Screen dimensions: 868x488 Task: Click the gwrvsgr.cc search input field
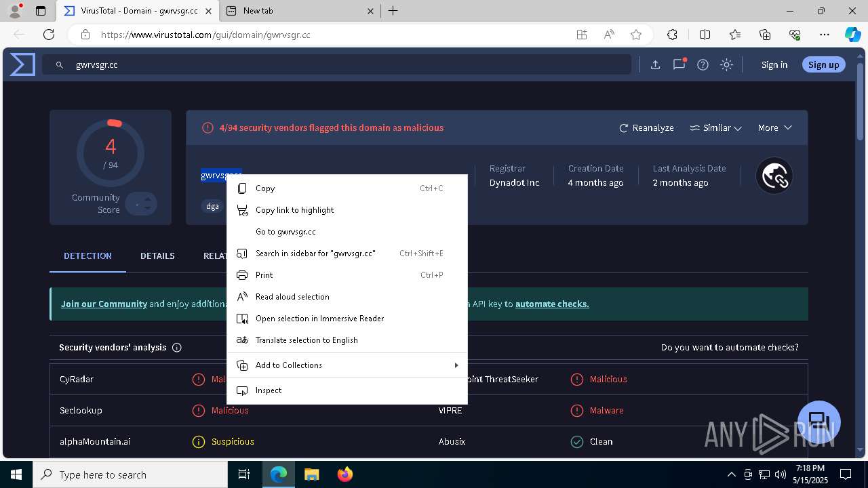pyautogui.click(x=337, y=65)
